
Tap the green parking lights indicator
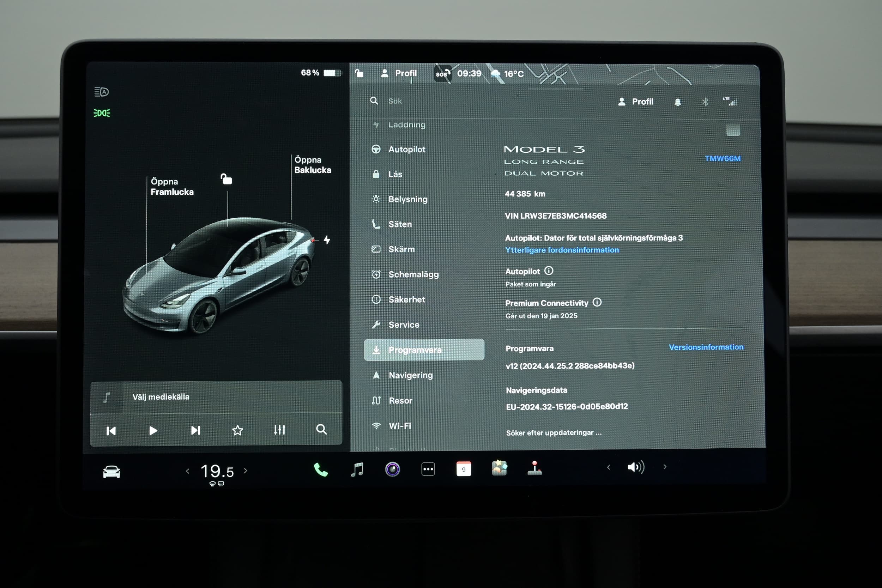[x=102, y=113]
